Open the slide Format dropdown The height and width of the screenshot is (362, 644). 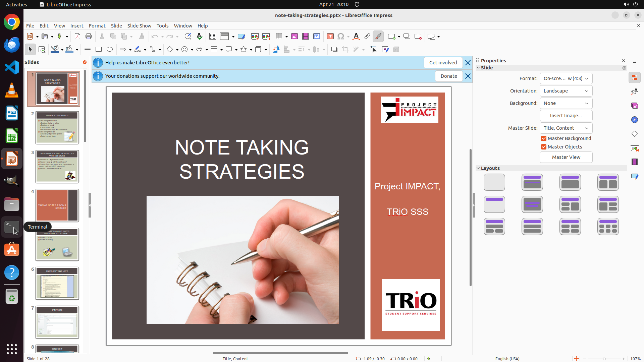(566, 78)
